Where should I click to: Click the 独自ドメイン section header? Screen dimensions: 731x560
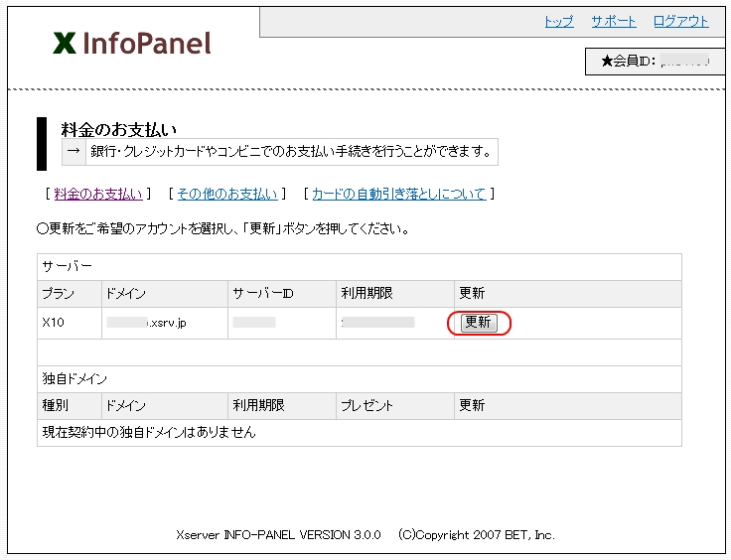pyautogui.click(x=74, y=379)
